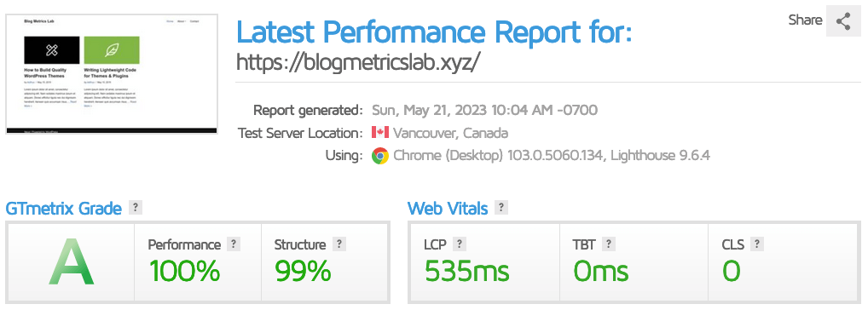Show the LCP help question mark
868x310 pixels.
point(459,244)
